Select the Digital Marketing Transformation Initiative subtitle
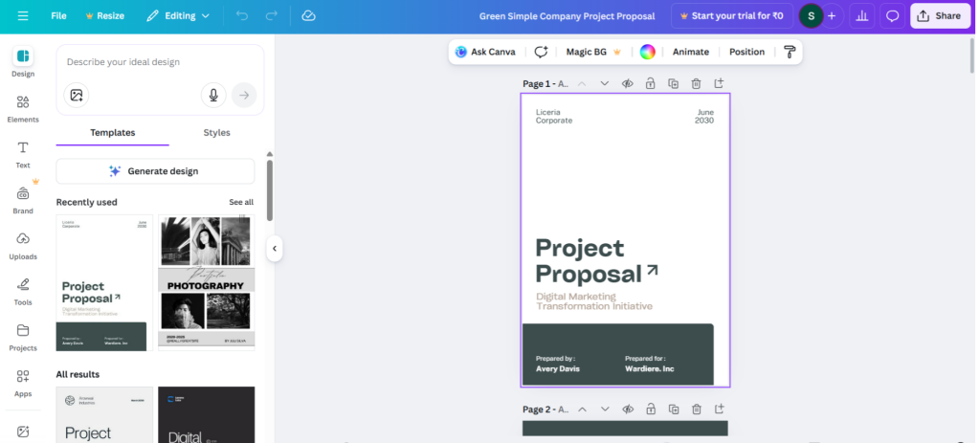 (x=593, y=301)
